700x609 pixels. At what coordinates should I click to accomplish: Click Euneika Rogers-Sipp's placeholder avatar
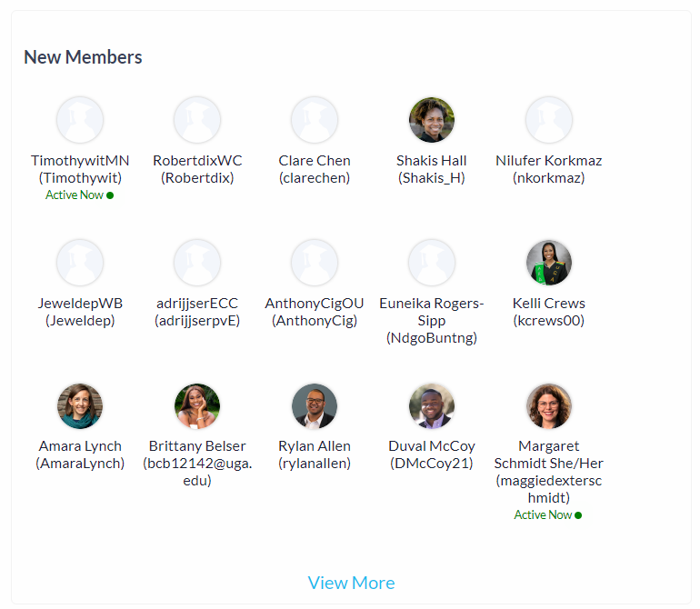[x=432, y=263]
